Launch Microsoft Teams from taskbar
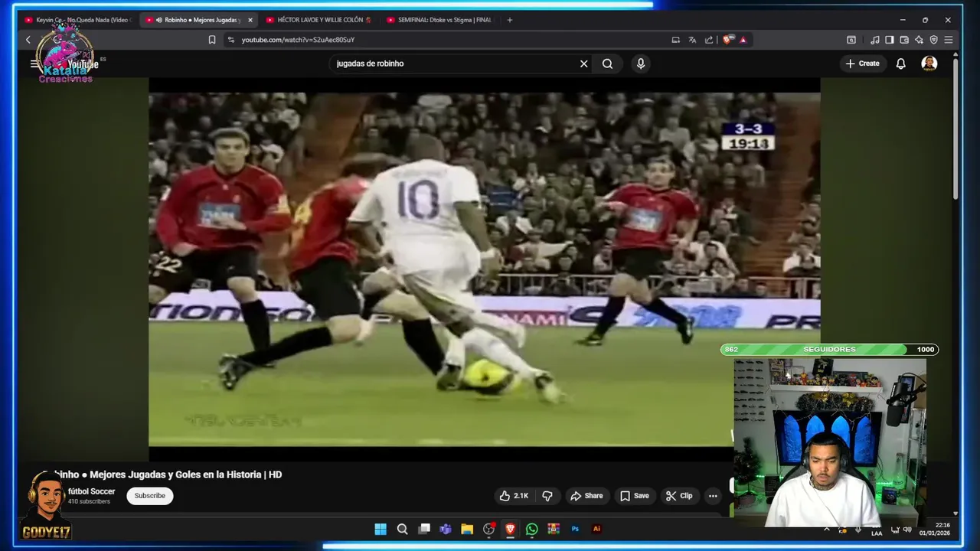 click(x=446, y=529)
